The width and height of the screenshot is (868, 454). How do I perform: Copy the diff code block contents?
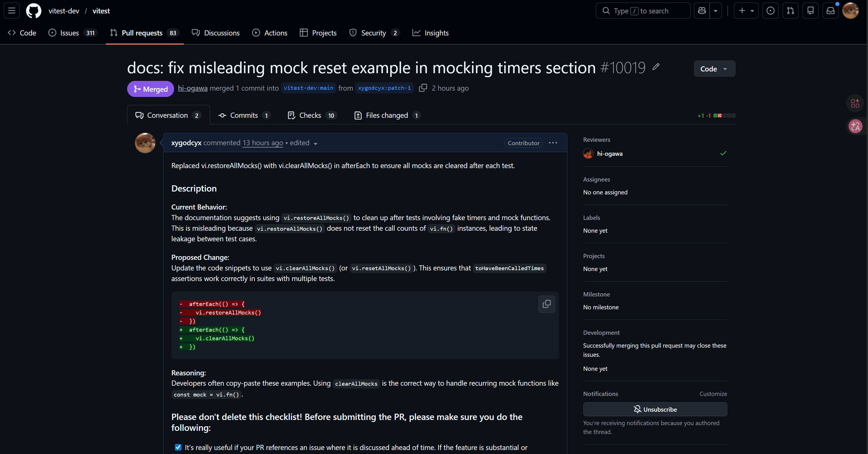coord(546,304)
